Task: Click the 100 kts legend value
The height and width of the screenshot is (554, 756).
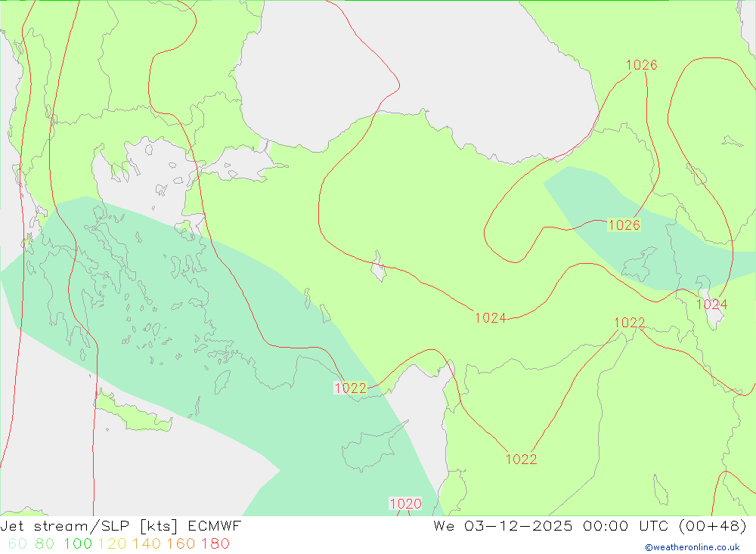Action: point(78,543)
